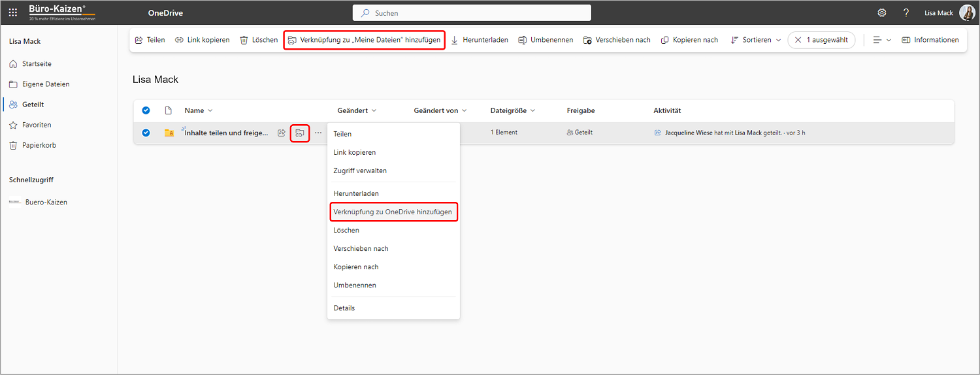
Task: Open the Inhalte teilen und freige... folder
Action: [x=227, y=133]
